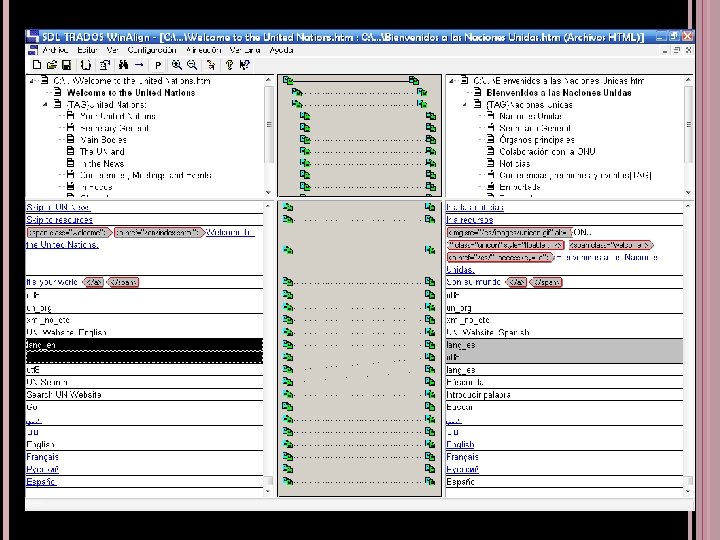Select bold Welcome to the United Nations tree item
720x540 pixels.
click(x=131, y=93)
